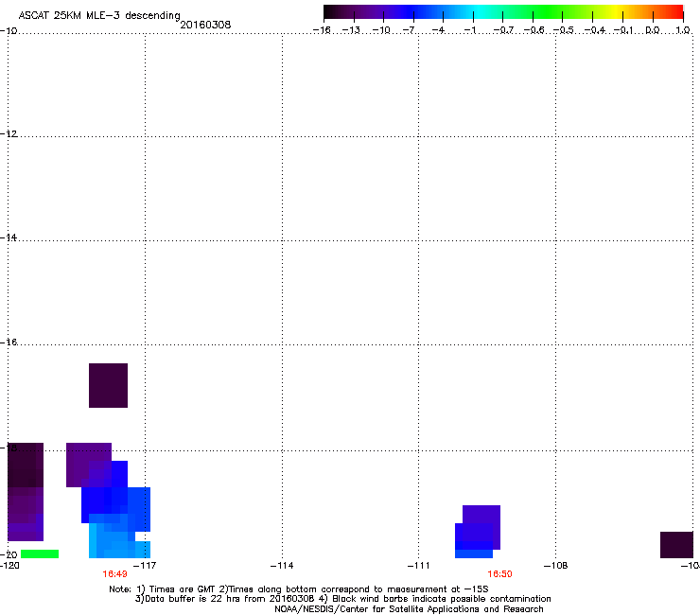
Task: Click the latitude label -12
Action: [x=9, y=134]
